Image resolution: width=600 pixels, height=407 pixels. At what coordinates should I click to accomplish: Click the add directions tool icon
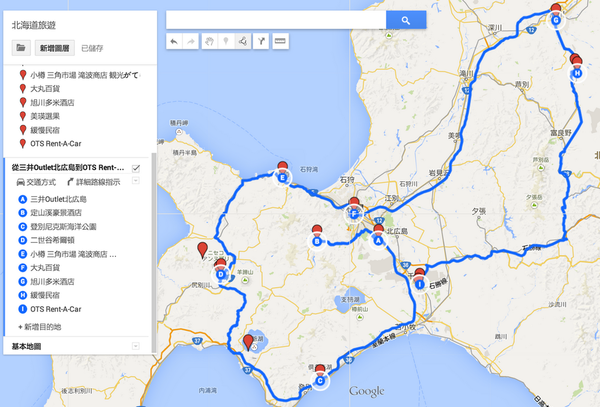(261, 42)
